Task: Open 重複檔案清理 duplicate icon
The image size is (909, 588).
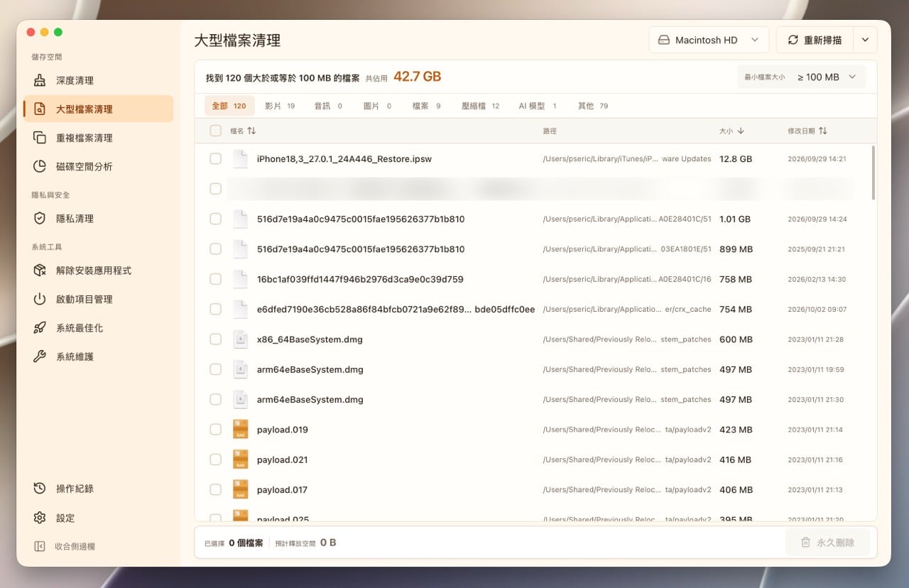Action: click(40, 138)
